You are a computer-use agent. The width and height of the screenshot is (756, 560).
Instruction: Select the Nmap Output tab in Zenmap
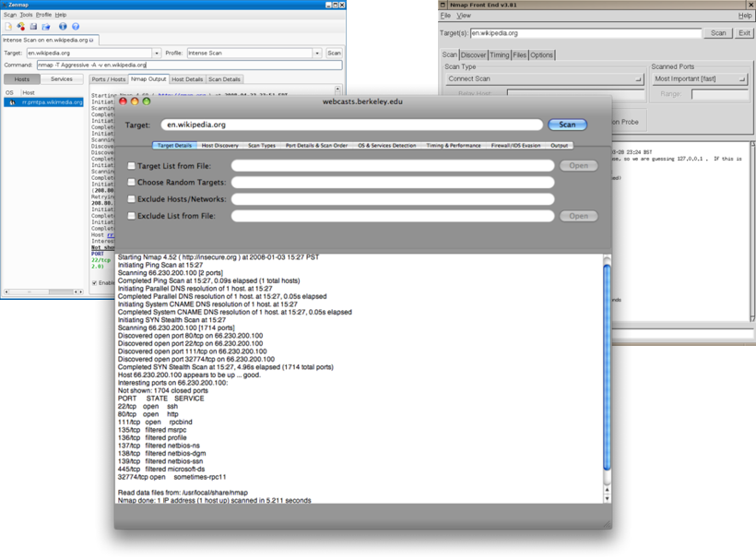(x=148, y=78)
